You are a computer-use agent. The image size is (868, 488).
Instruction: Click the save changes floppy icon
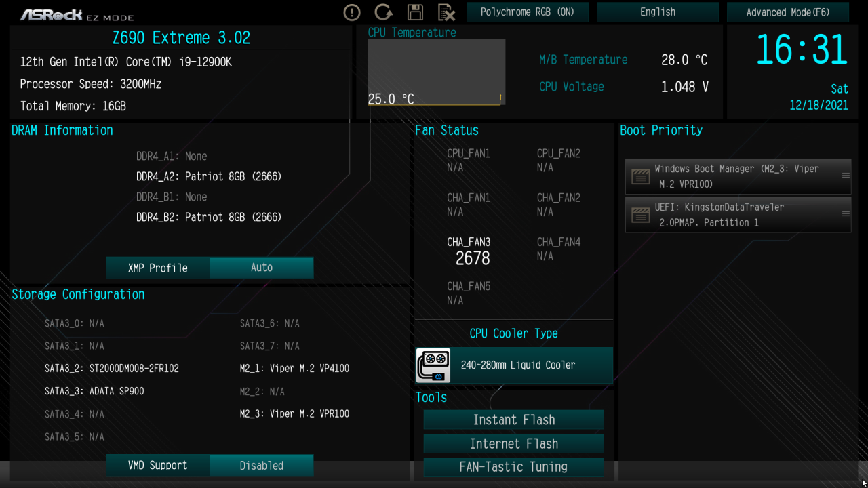[x=415, y=12]
